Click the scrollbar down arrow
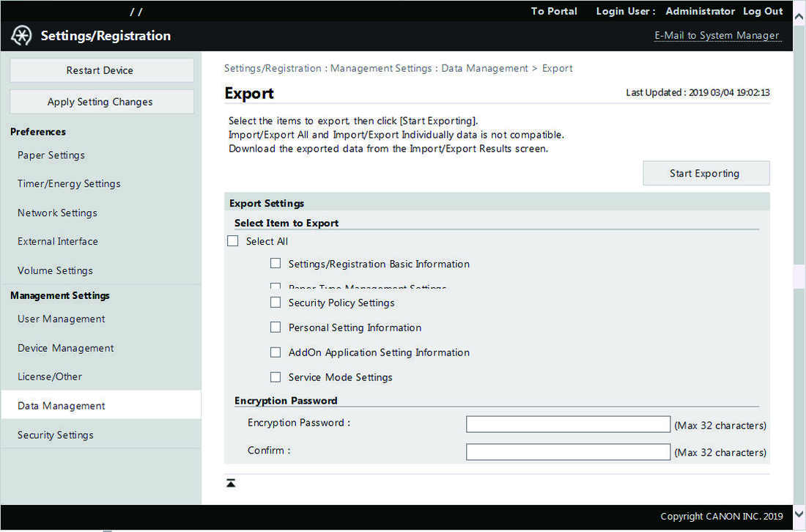The height and width of the screenshot is (532, 806). pyautogui.click(x=799, y=514)
